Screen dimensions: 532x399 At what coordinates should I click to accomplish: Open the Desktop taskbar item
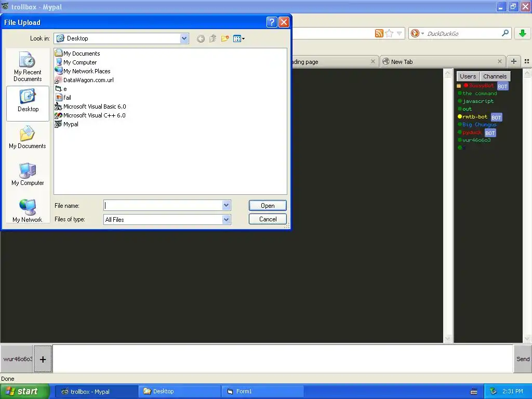click(180, 392)
